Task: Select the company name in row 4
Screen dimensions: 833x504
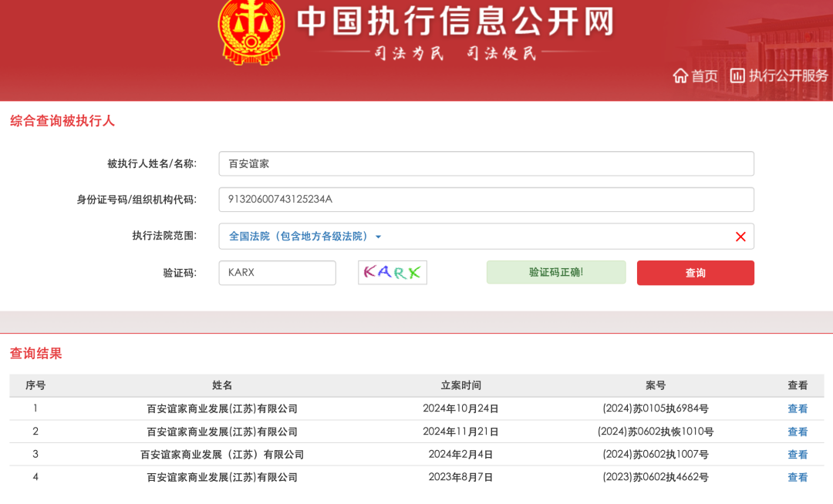Action: (x=222, y=478)
